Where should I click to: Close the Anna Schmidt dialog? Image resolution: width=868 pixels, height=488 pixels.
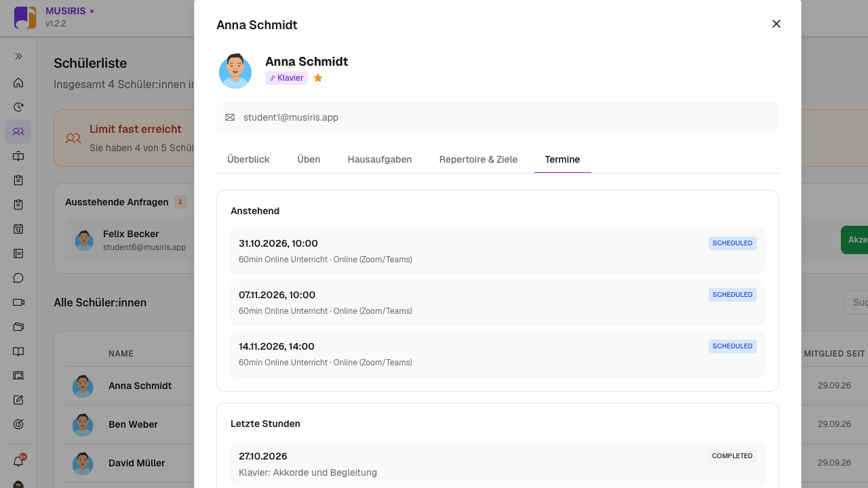(776, 24)
